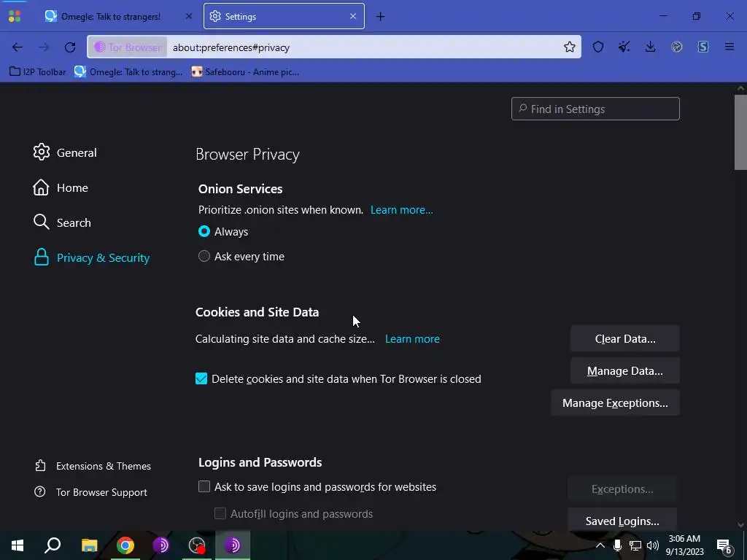The width and height of the screenshot is (747, 560).
Task: Switch to the Omegle: Talk to strangers tab
Action: [x=119, y=16]
